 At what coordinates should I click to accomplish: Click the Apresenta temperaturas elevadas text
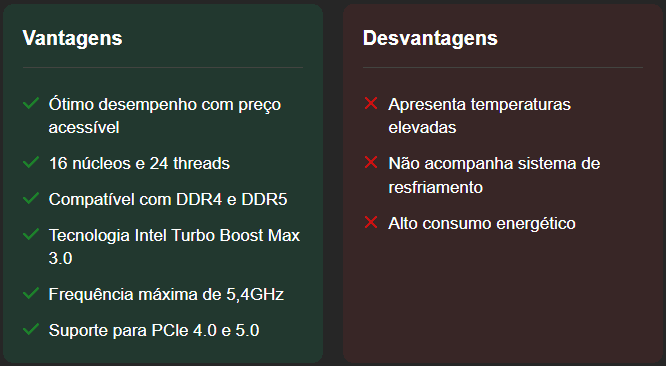(x=480, y=116)
